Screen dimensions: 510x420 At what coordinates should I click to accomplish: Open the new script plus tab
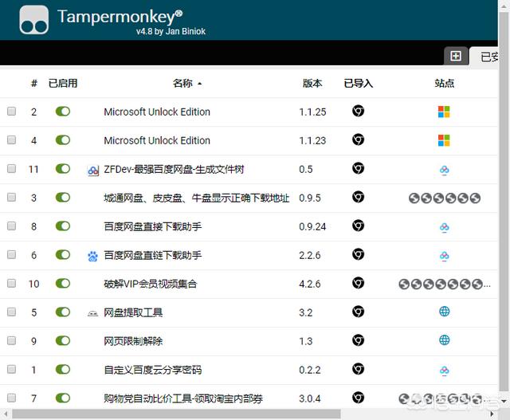[x=456, y=56]
